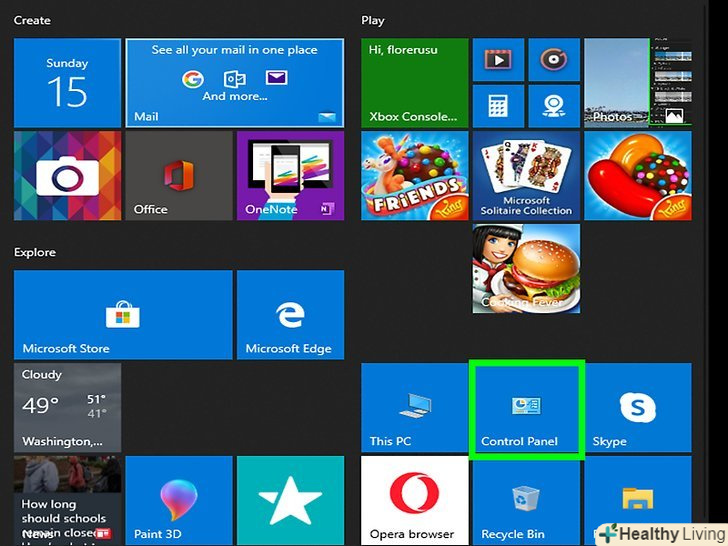Open the Xbox Console Companion tile

(415, 83)
